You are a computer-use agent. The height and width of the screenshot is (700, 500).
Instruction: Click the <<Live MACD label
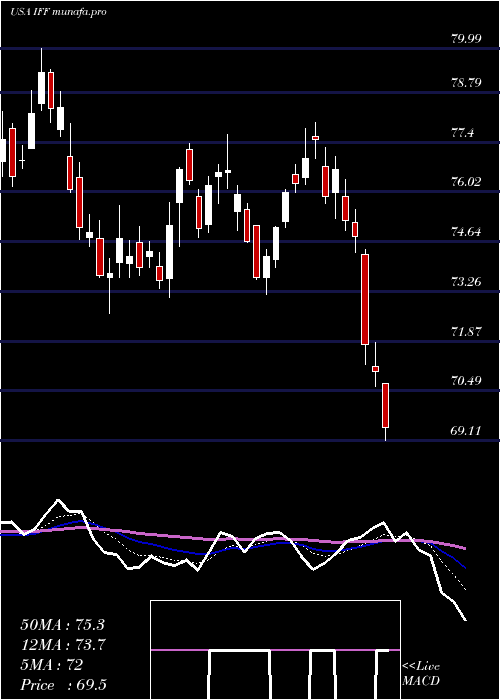[x=421, y=674]
